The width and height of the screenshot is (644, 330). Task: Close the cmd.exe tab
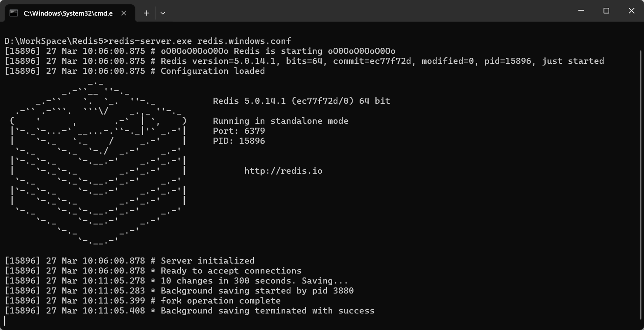(x=123, y=13)
